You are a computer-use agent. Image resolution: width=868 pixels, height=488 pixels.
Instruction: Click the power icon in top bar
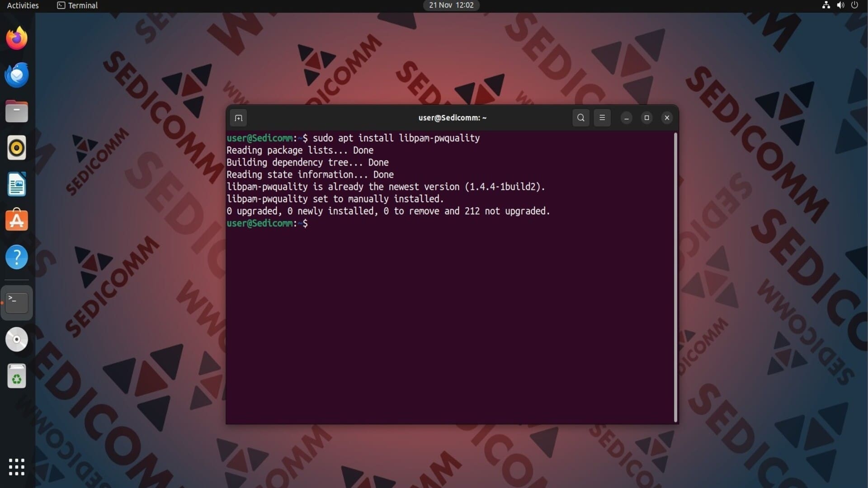[x=854, y=5]
